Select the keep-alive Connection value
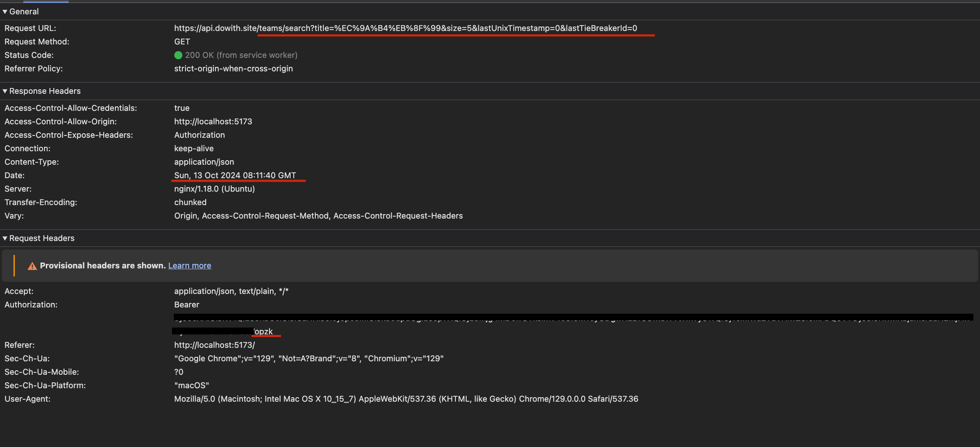980x447 pixels. (x=194, y=149)
